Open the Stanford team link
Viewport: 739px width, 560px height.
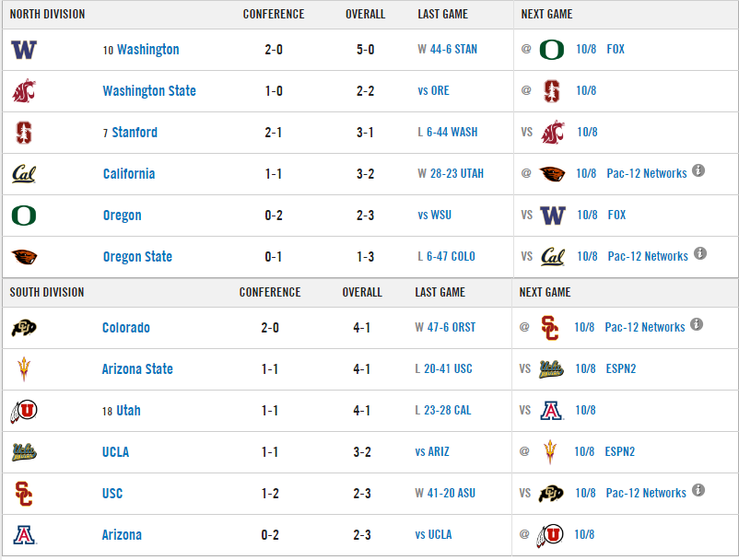point(135,133)
